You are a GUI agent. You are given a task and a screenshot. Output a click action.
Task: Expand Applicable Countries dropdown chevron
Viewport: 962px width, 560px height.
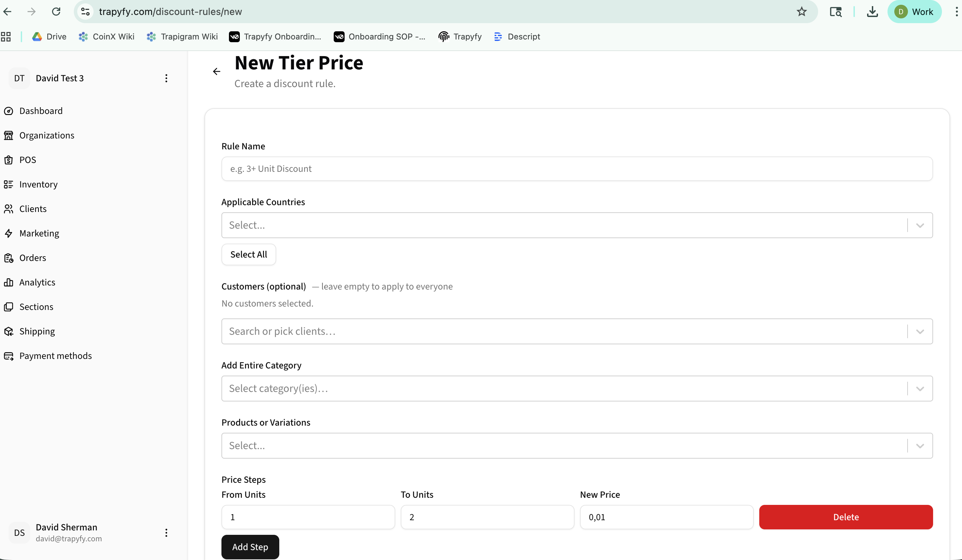tap(920, 225)
